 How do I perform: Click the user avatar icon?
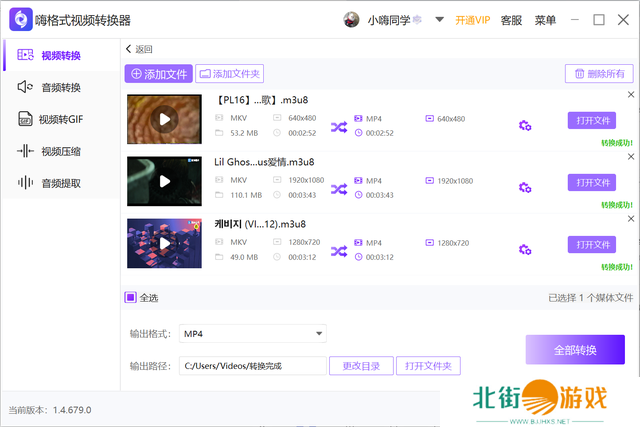351,20
